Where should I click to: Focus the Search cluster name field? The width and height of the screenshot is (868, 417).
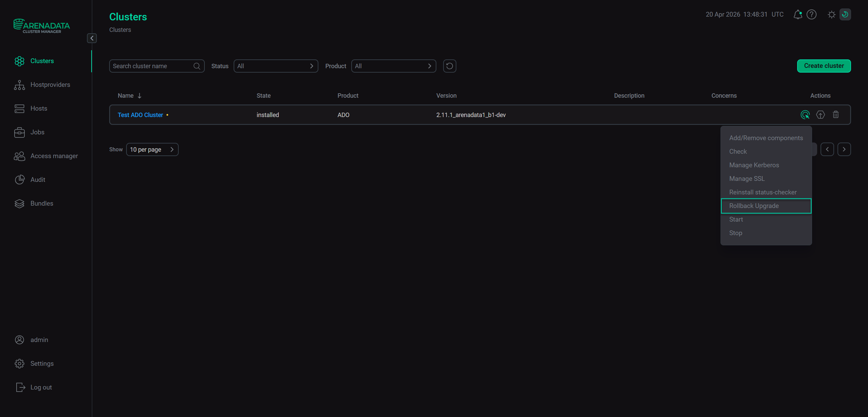151,66
